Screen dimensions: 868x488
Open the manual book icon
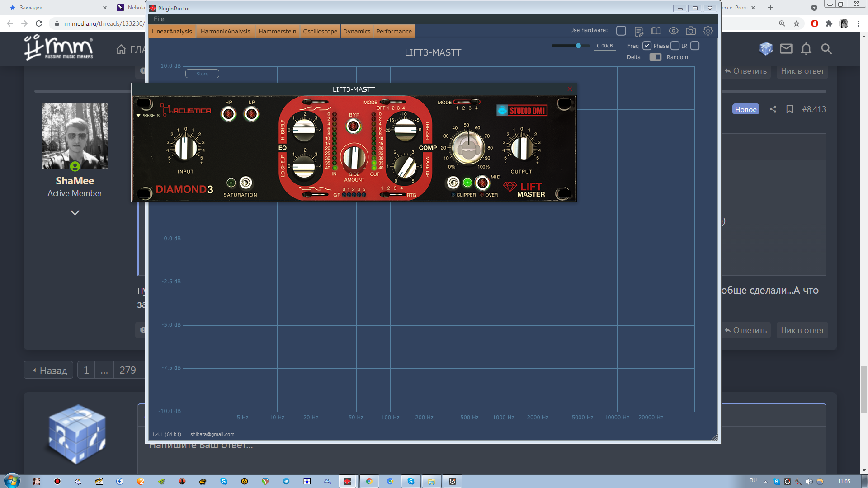click(656, 31)
